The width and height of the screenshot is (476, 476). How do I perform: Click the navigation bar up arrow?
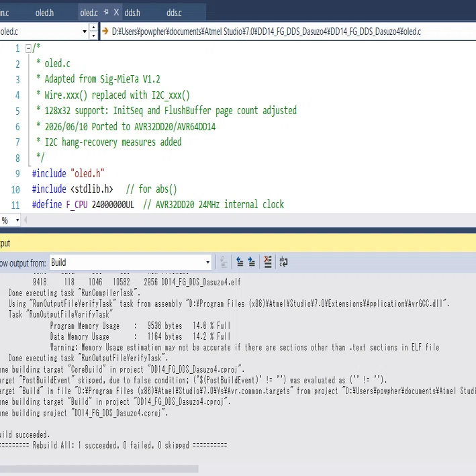coord(94,28)
